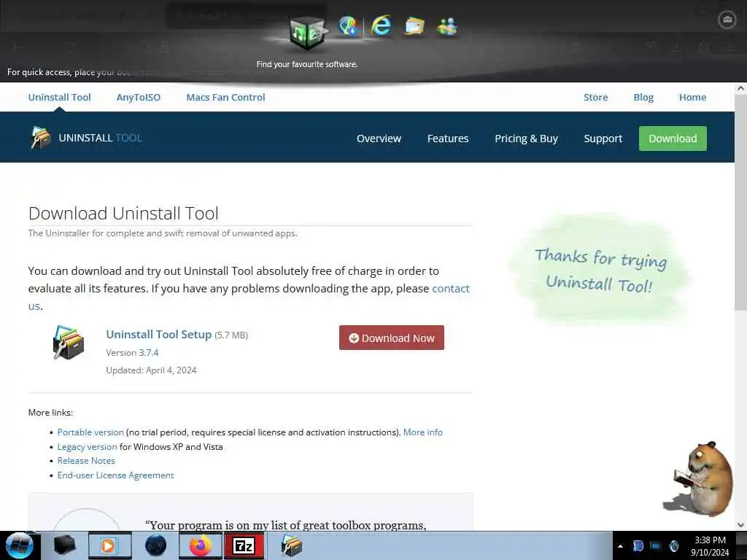This screenshot has width=747, height=560.
Task: Click the briefcase icon at top right
Action: pyautogui.click(x=727, y=20)
